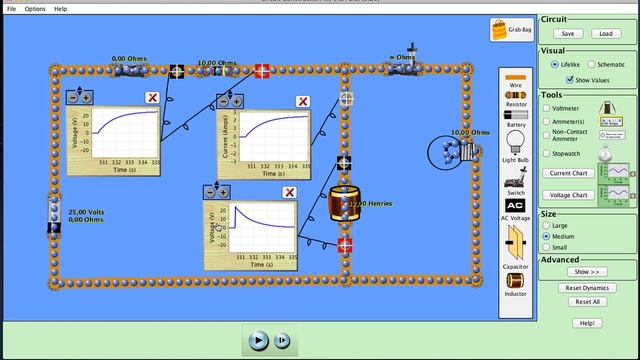Zoom out top-left voltage chart with minus
The height and width of the screenshot is (360, 640).
coord(73,98)
